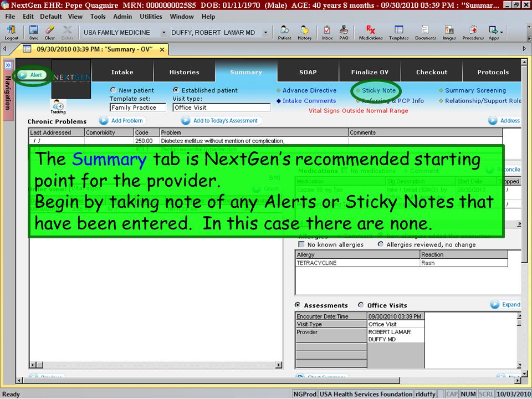The width and height of the screenshot is (532, 399).
Task: Check the No known allergies box
Action: tap(301, 244)
